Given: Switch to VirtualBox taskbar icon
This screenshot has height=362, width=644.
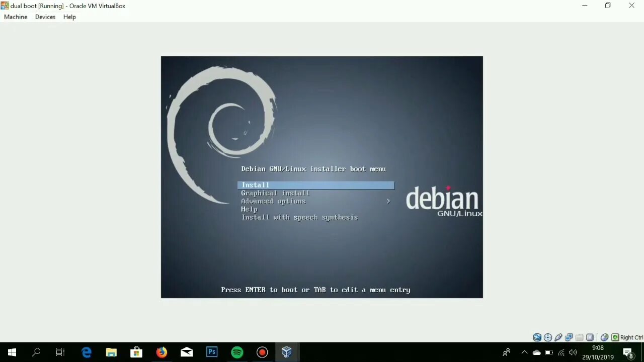Looking at the screenshot, I should coord(287,352).
